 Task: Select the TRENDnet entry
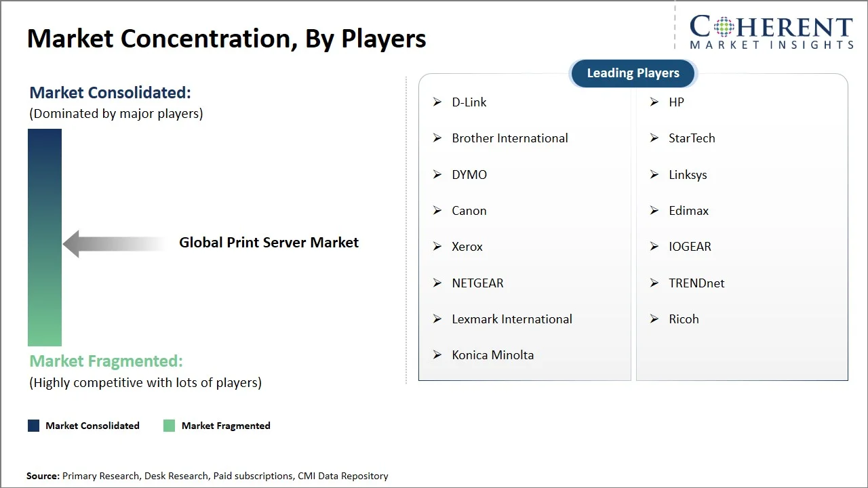(696, 283)
